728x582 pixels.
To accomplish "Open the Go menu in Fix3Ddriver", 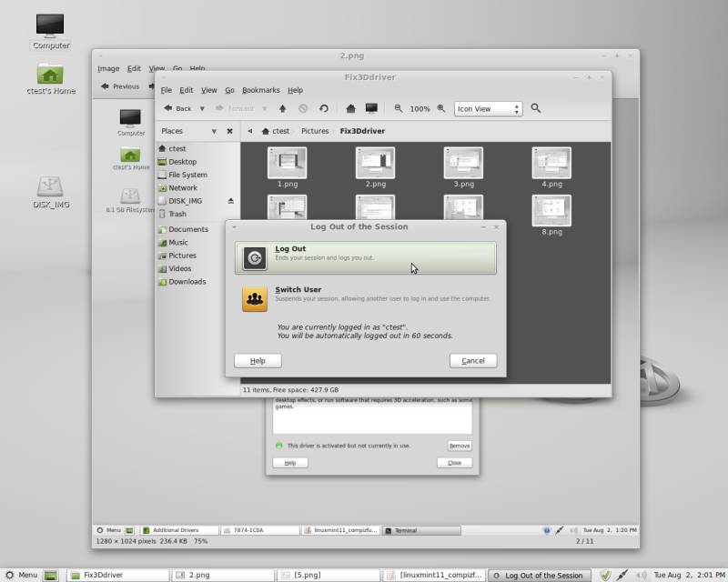I will [230, 90].
